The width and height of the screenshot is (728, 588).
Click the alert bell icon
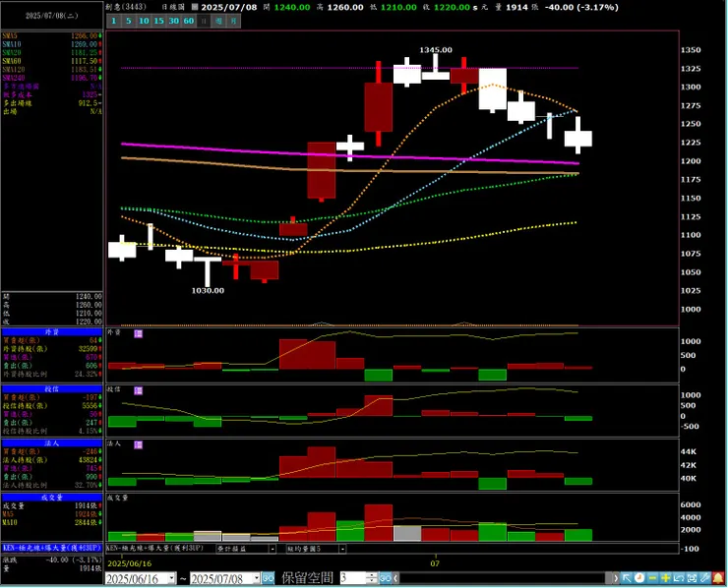point(718,578)
